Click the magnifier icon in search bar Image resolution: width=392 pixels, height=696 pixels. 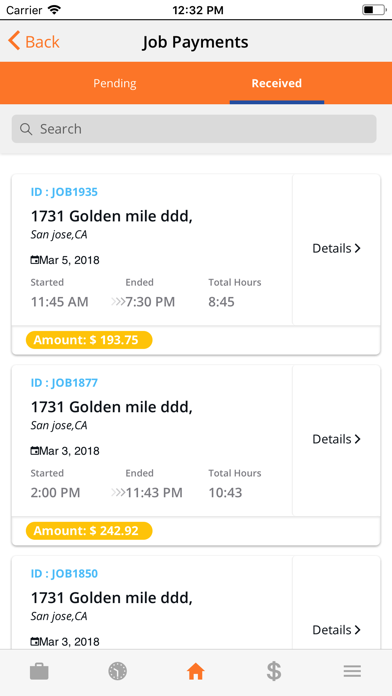[26, 129]
